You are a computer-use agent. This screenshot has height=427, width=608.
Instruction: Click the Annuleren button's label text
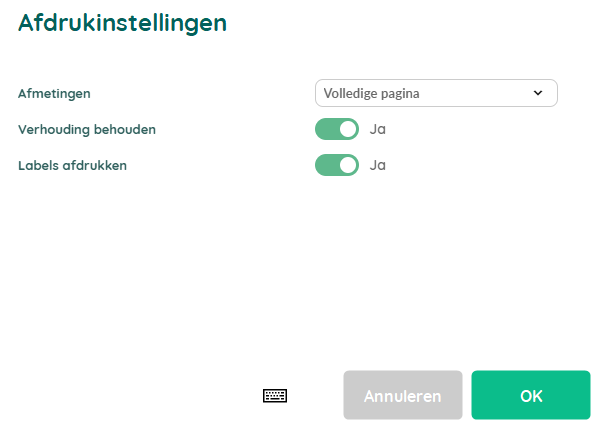coord(402,396)
